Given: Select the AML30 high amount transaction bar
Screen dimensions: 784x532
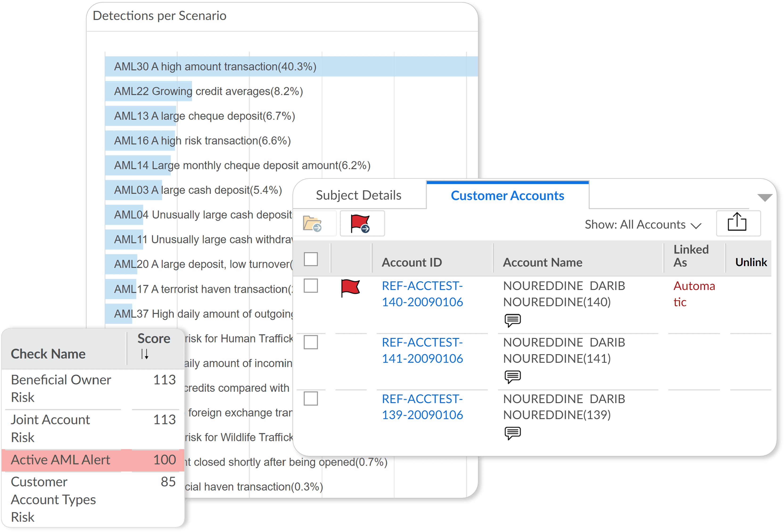Looking at the screenshot, I should (x=290, y=66).
